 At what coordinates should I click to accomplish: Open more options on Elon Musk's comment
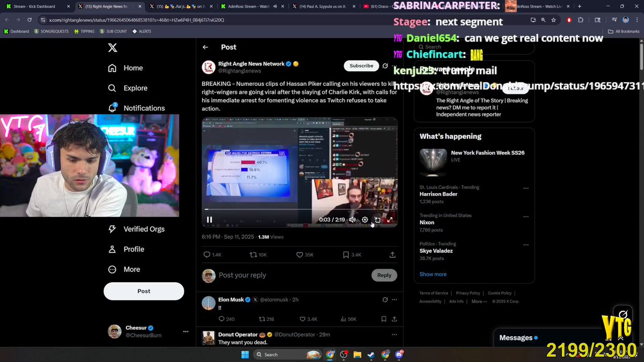394,300
